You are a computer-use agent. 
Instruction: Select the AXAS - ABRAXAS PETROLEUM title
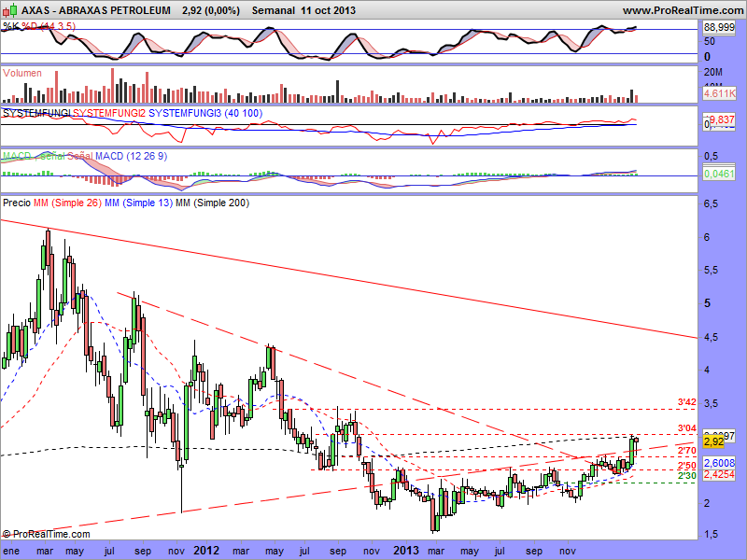click(96, 10)
